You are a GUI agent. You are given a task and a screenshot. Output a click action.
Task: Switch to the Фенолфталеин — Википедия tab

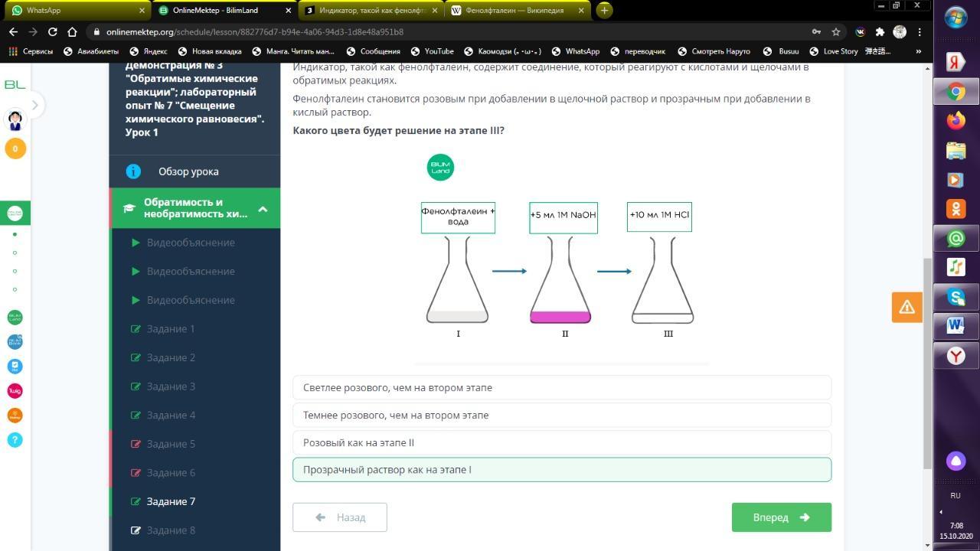point(517,11)
